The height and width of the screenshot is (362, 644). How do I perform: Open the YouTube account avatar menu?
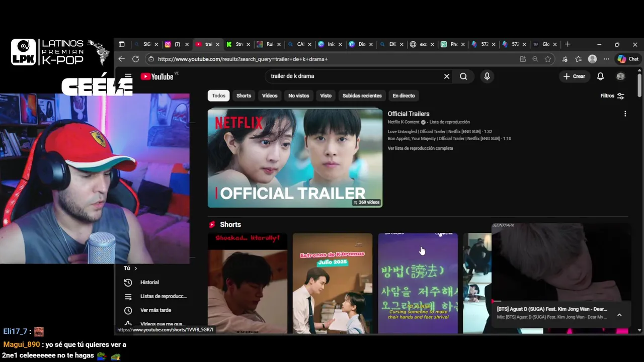click(x=620, y=76)
